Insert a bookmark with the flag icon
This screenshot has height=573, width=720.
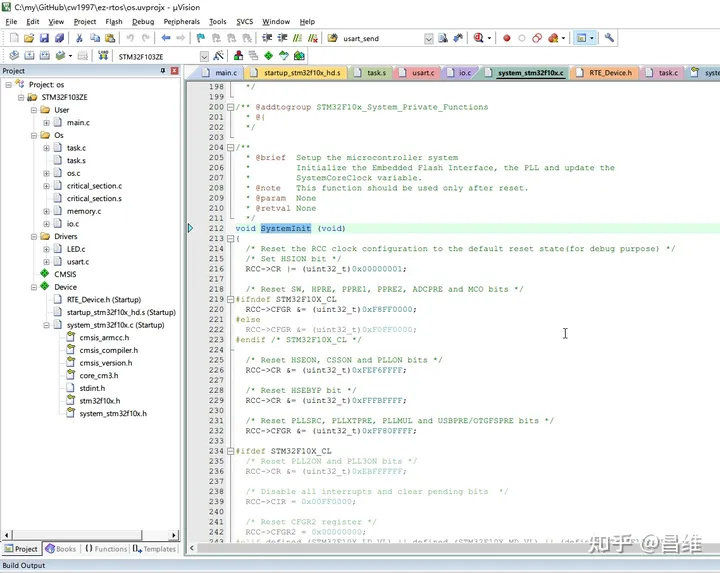(x=201, y=38)
